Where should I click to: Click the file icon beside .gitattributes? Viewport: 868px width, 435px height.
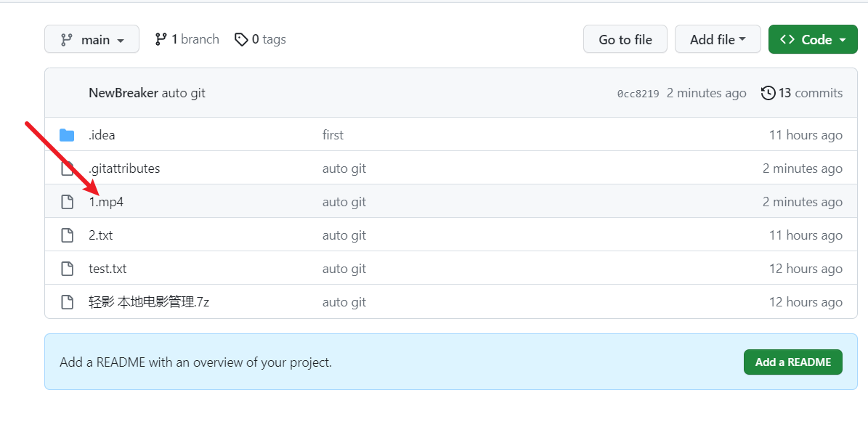[67, 168]
